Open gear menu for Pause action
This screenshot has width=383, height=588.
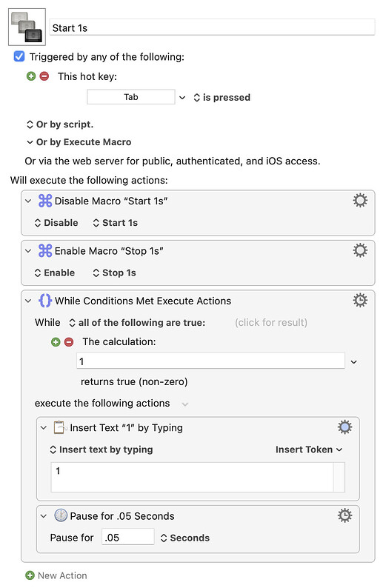click(x=344, y=515)
